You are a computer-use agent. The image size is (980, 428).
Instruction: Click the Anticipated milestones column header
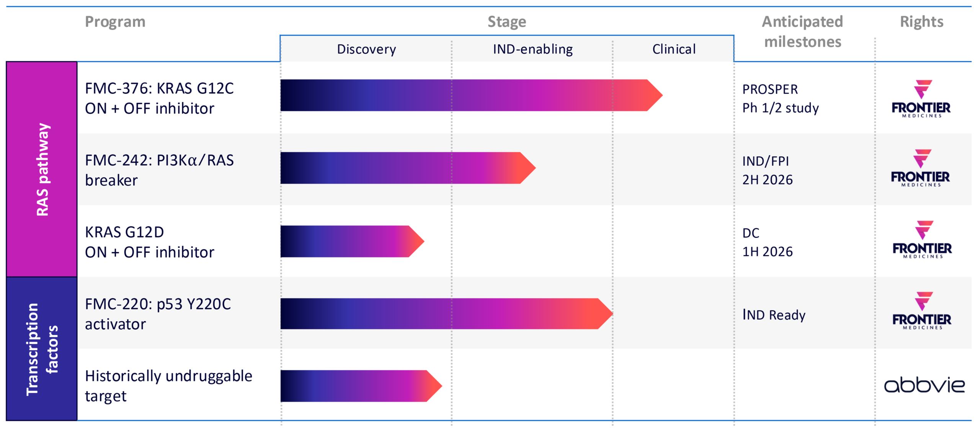tap(802, 31)
